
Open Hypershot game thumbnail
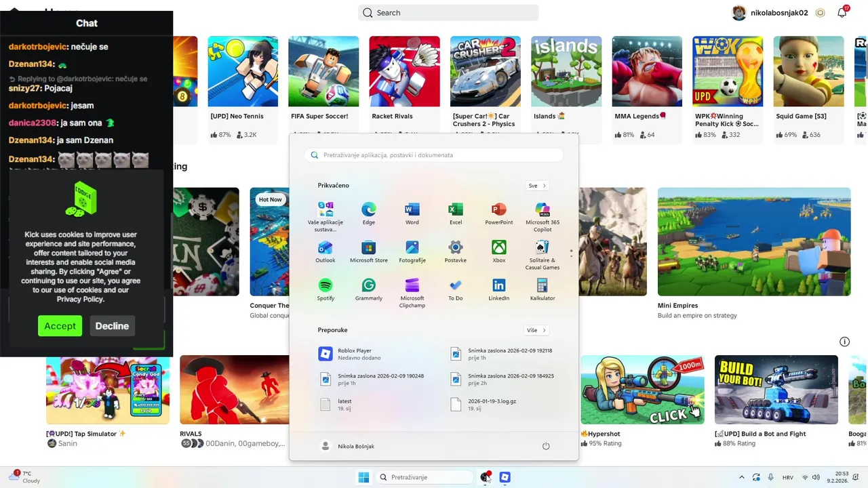(x=642, y=390)
